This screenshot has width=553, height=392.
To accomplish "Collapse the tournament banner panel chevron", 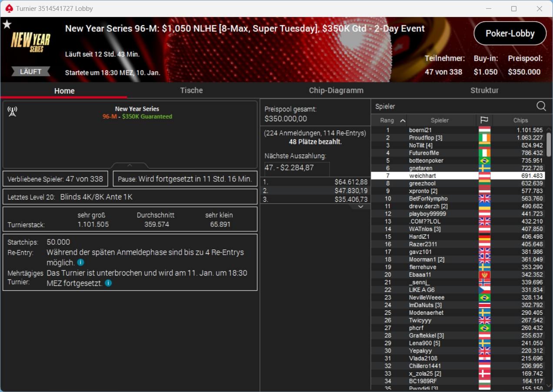I will click(130, 166).
